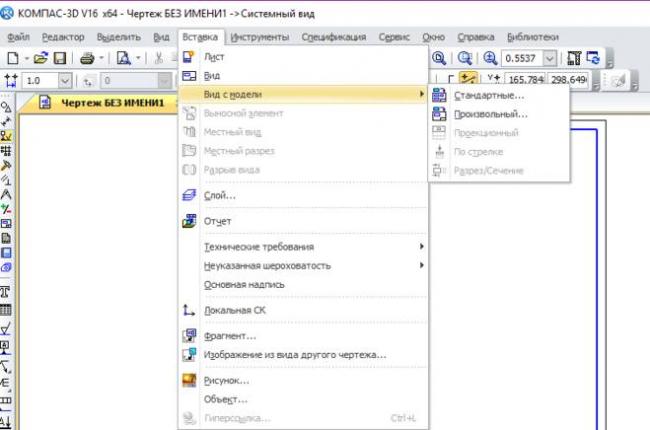Click the zoom magnifier icon beside scale field
The width and height of the screenshot is (650, 430).
(x=490, y=58)
